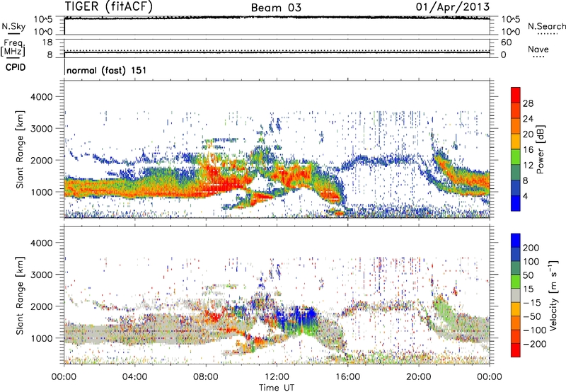Click the '-15' velocity colorbar tick label

click(532, 302)
